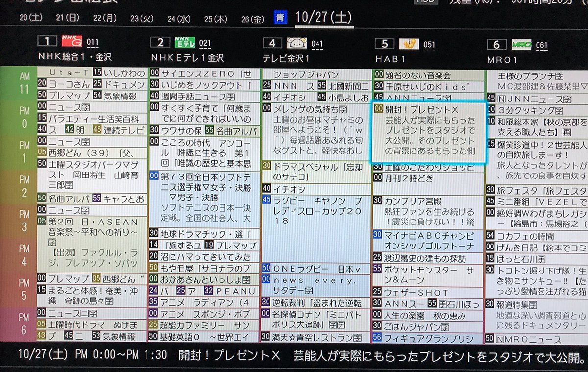Select 爆笑珍道中！2世芸能人 program

pos(538,160)
